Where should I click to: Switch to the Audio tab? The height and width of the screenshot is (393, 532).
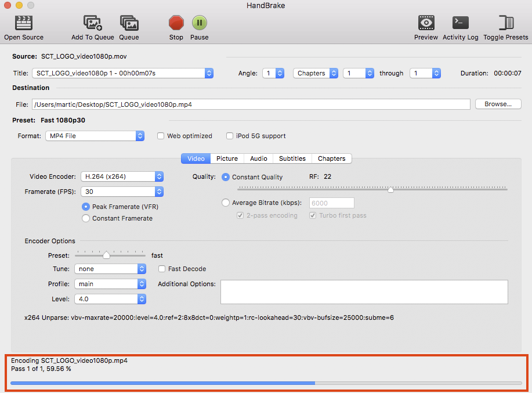[x=259, y=158]
